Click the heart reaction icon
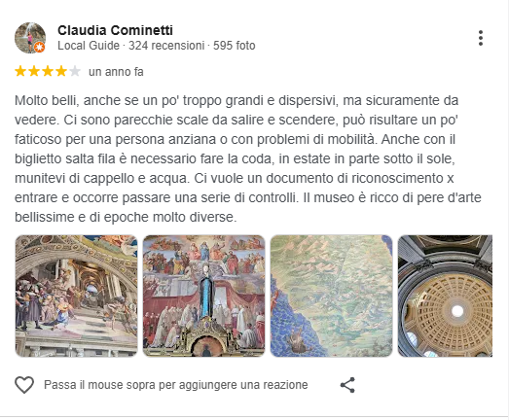 [x=24, y=385]
